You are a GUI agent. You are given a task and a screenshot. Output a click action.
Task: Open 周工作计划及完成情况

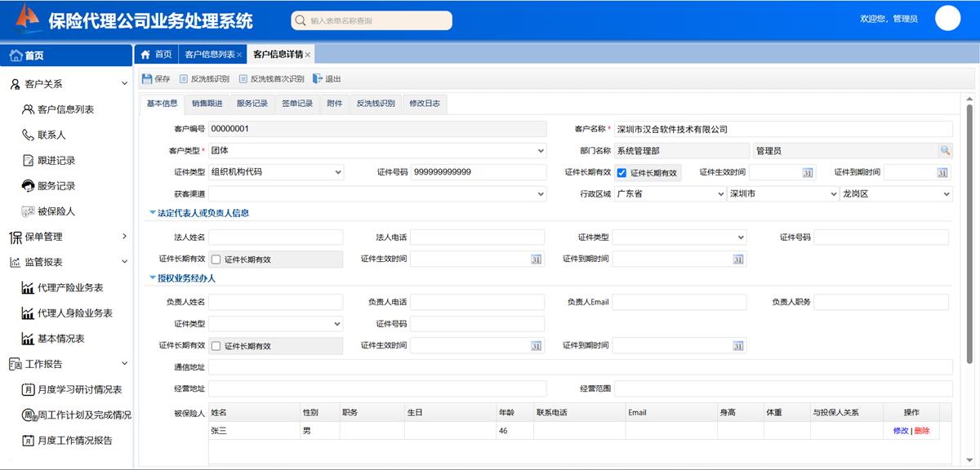coord(76,415)
